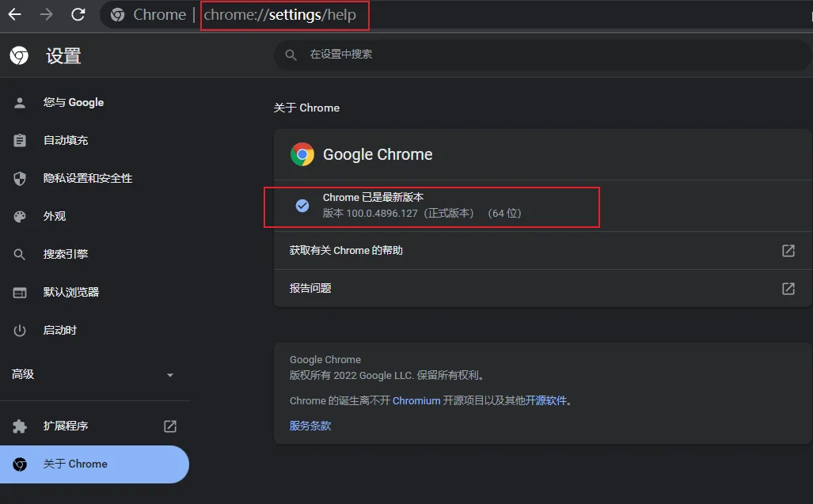The image size is (813, 504).
Task: Click the shield icon for 隐私设置和安全性
Action: coord(20,179)
